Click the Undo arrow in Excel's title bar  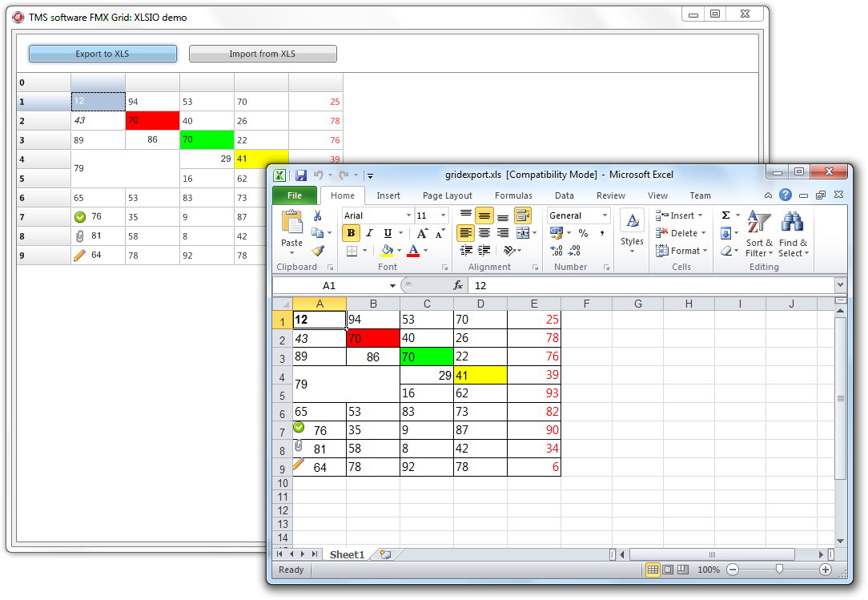[319, 175]
